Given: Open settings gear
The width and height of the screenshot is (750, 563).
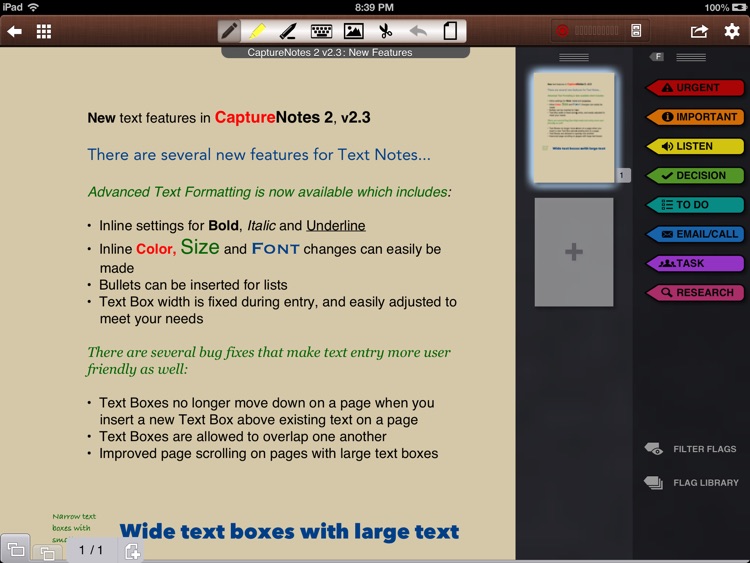Looking at the screenshot, I should click(732, 32).
